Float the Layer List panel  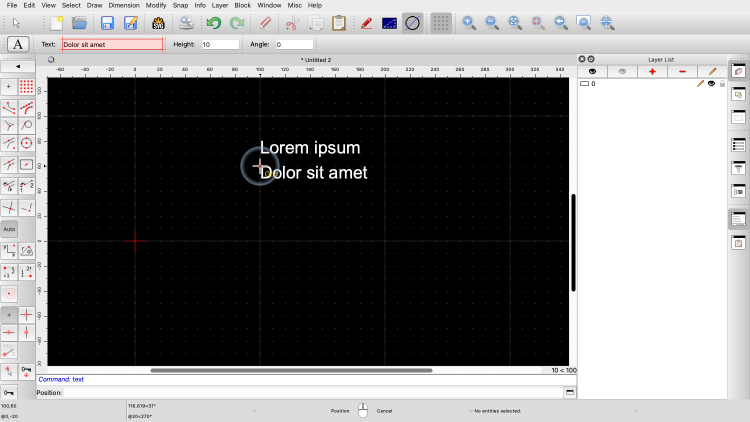[591, 59]
